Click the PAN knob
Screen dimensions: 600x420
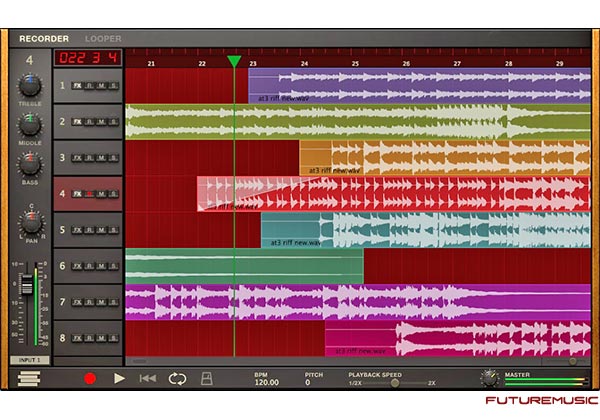tap(31, 222)
